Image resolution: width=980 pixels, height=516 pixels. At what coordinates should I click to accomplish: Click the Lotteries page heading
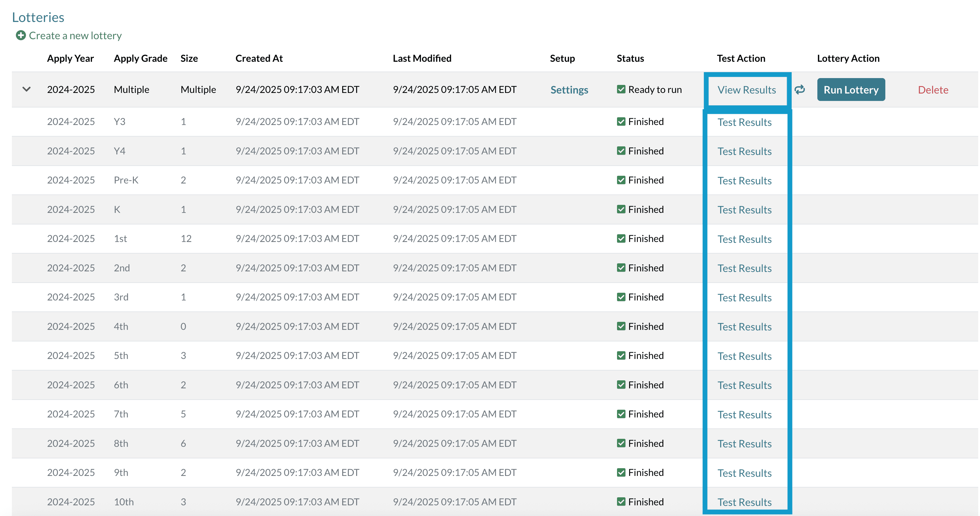click(x=38, y=17)
